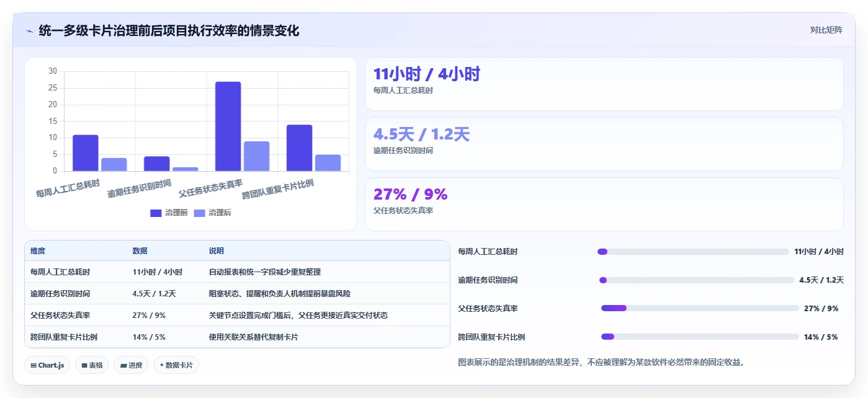Image resolution: width=868 pixels, height=398 pixels.
Task: Click the 27% / 9% data card value
Action: point(410,195)
